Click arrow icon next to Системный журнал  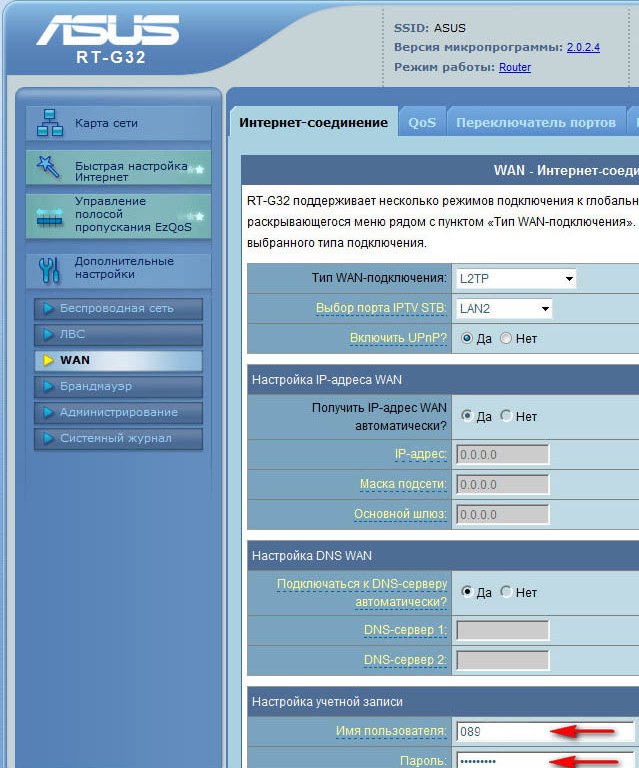[48, 438]
